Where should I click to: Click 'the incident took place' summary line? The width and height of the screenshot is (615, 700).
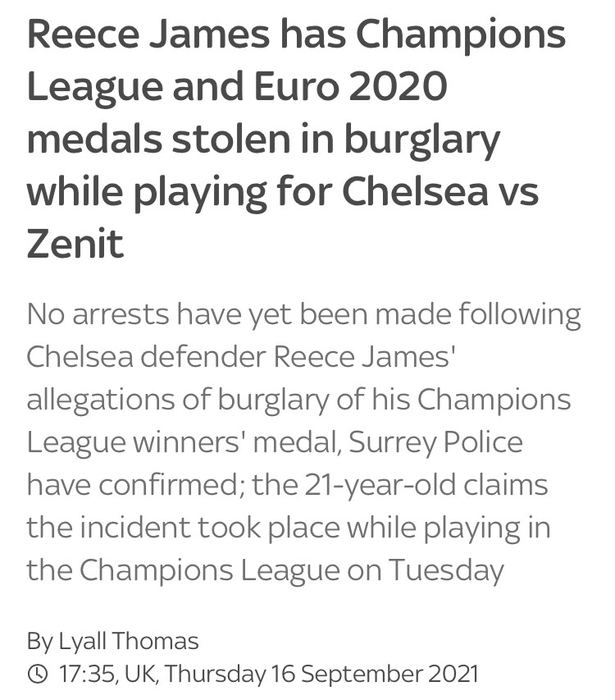pyautogui.click(x=183, y=527)
